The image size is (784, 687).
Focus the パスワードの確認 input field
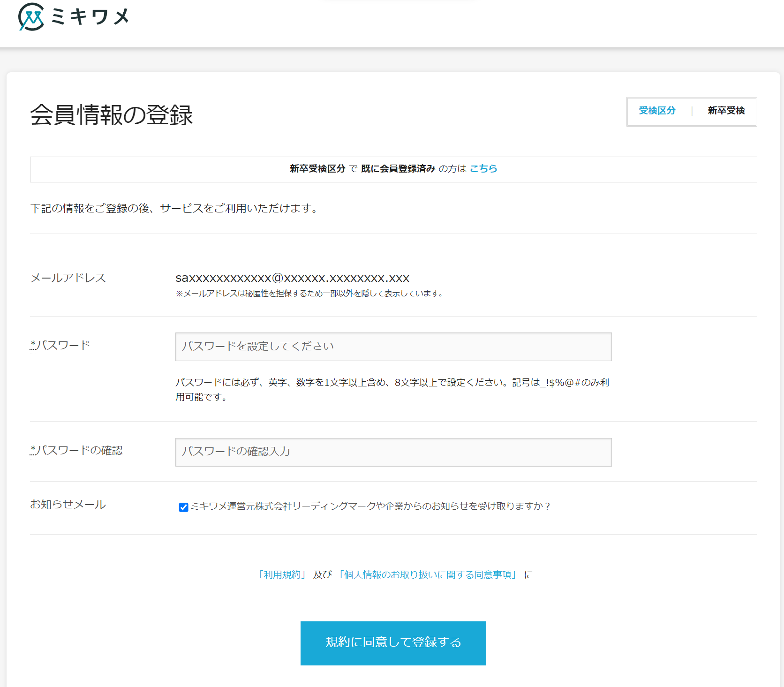point(393,452)
